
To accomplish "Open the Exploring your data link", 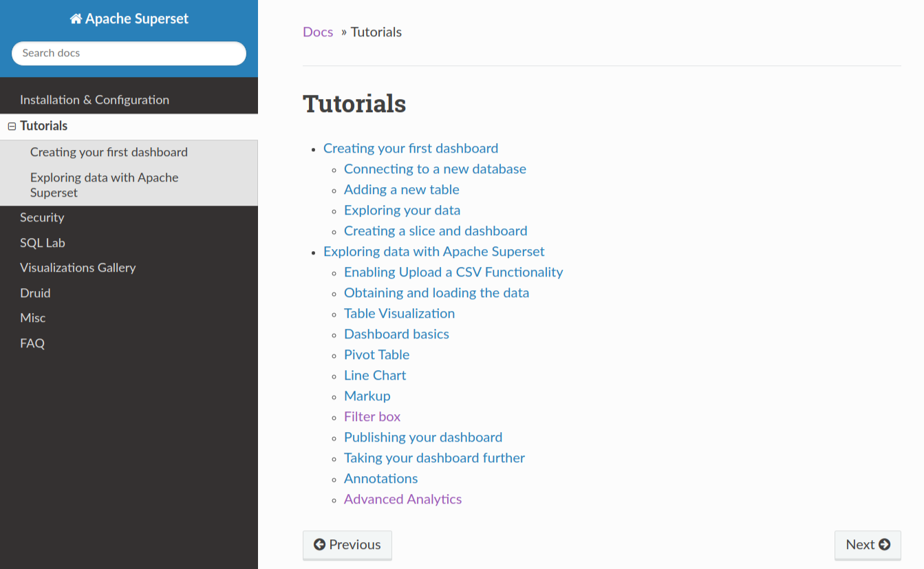I will 402,210.
